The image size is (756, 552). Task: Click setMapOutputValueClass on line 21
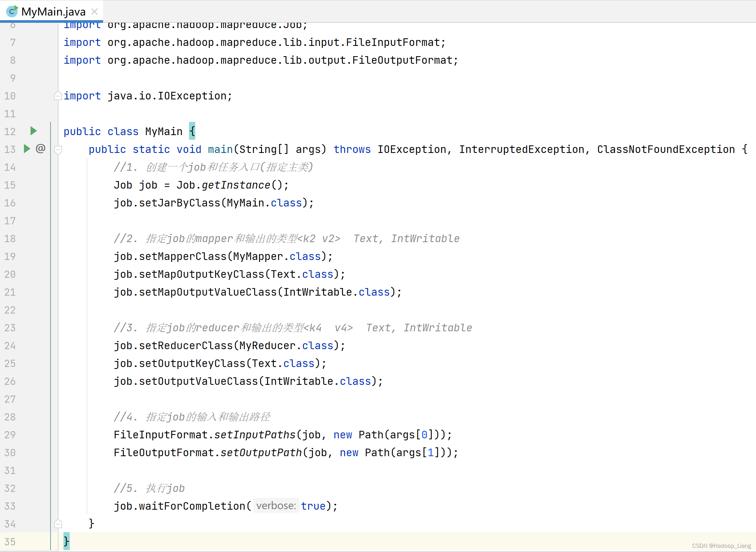click(x=208, y=292)
